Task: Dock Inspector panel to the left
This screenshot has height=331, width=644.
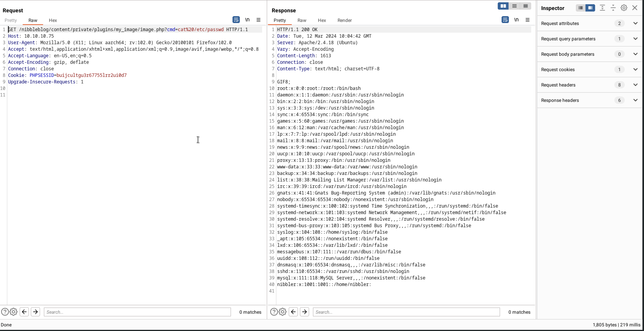Action: coord(580,8)
